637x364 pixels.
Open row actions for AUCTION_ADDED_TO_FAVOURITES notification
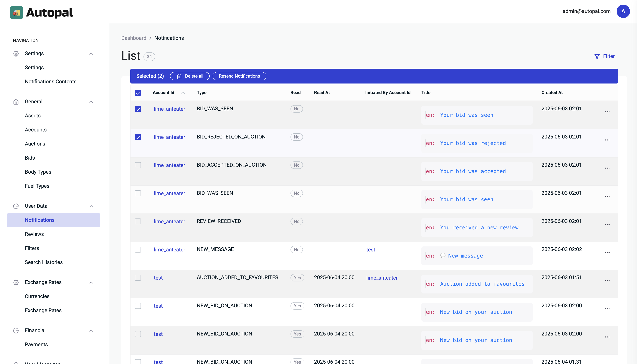pyautogui.click(x=607, y=281)
